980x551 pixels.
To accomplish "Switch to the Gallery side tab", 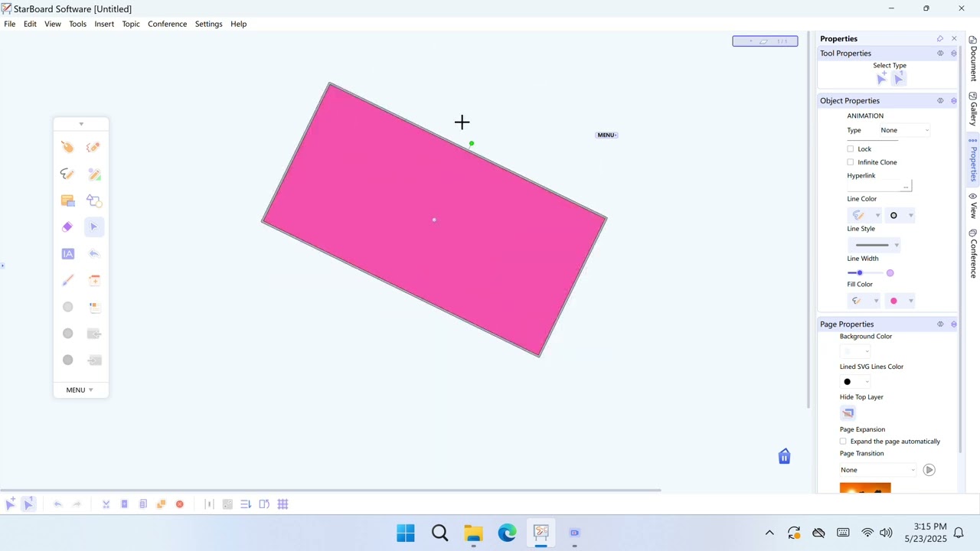I will pyautogui.click(x=973, y=109).
